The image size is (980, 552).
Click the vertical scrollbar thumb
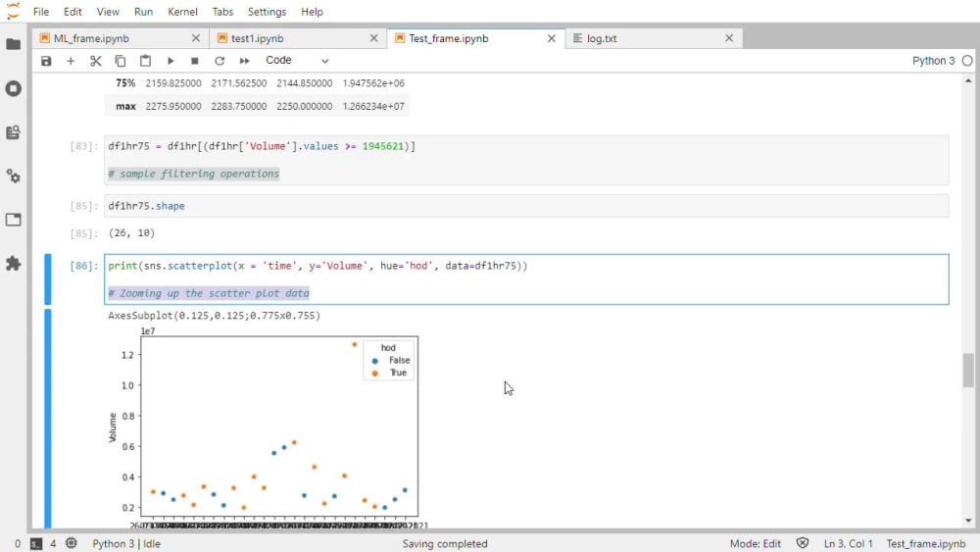(968, 370)
